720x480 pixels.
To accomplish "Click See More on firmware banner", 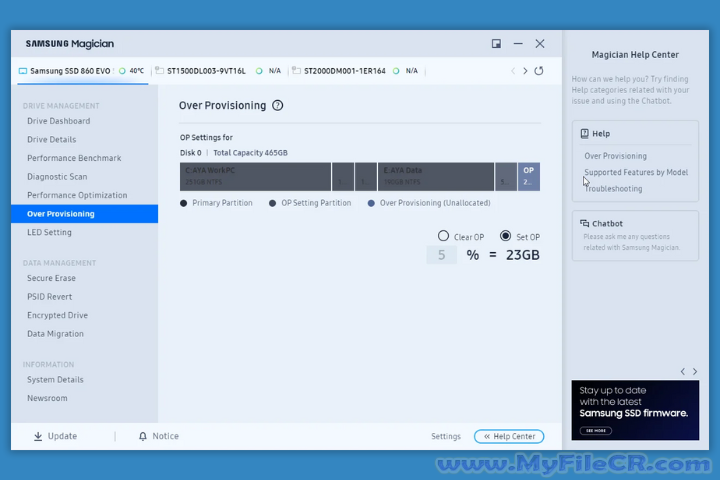I will tap(596, 431).
